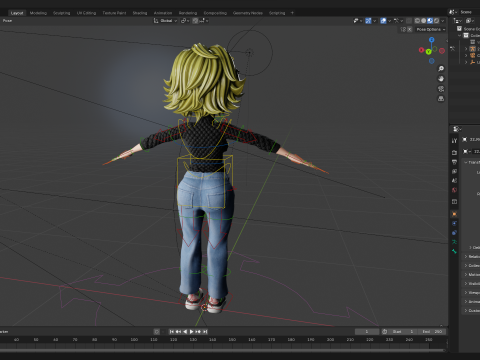Switch to the Sculpting workspace tab
Screen dimensions: 480x360
(62, 13)
